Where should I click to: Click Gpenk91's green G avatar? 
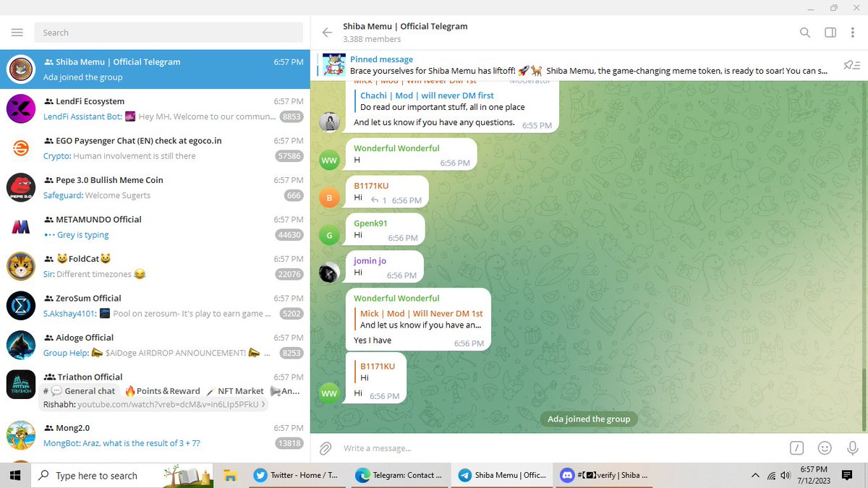coord(329,235)
